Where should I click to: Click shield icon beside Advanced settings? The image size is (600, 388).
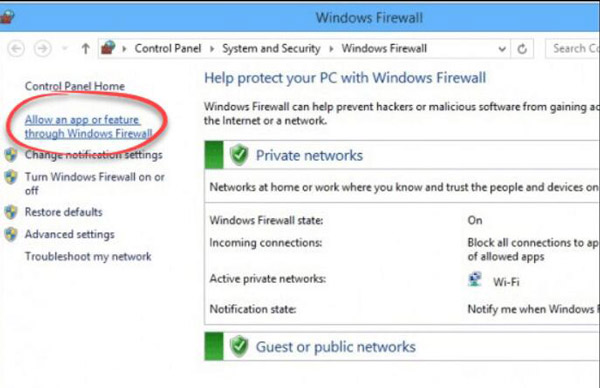pyautogui.click(x=11, y=234)
